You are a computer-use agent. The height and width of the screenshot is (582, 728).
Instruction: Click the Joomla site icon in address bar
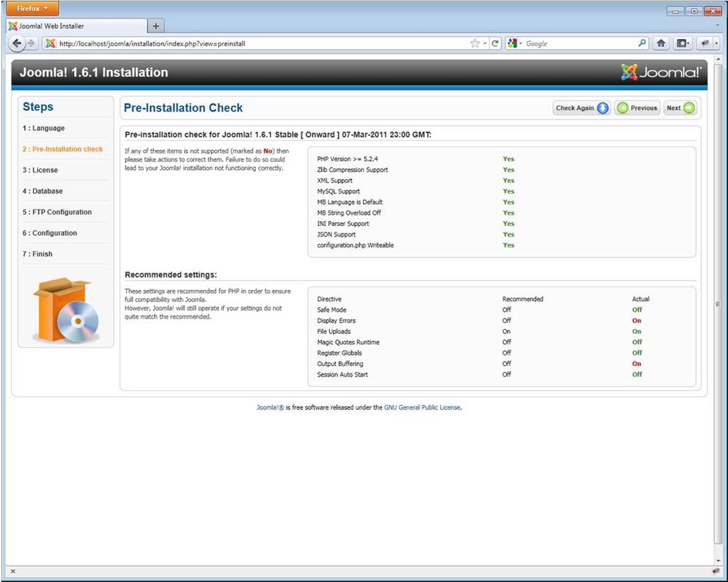(x=50, y=43)
